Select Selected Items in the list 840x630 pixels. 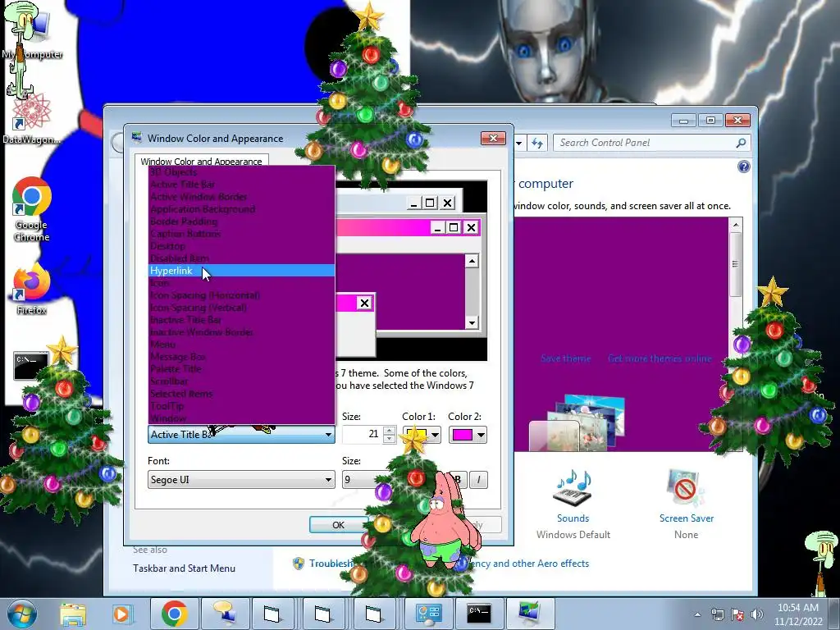[242, 394]
